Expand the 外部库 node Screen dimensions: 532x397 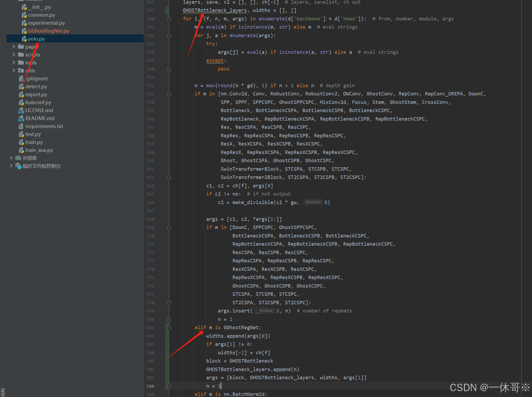tap(11, 158)
